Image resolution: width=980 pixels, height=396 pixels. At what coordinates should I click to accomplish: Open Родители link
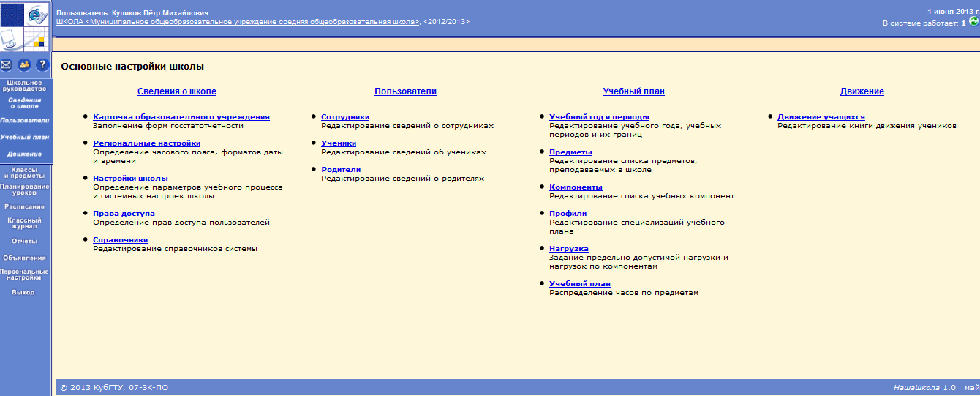341,169
